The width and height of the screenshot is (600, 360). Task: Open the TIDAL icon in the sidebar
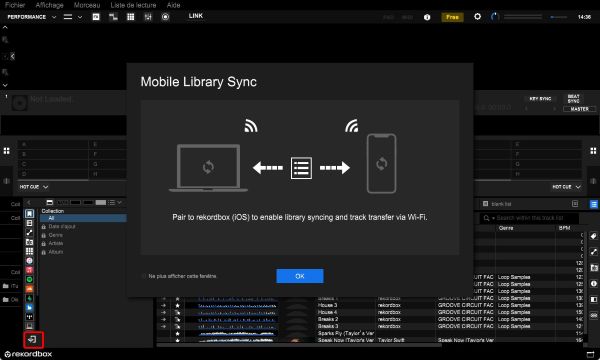tap(29, 317)
